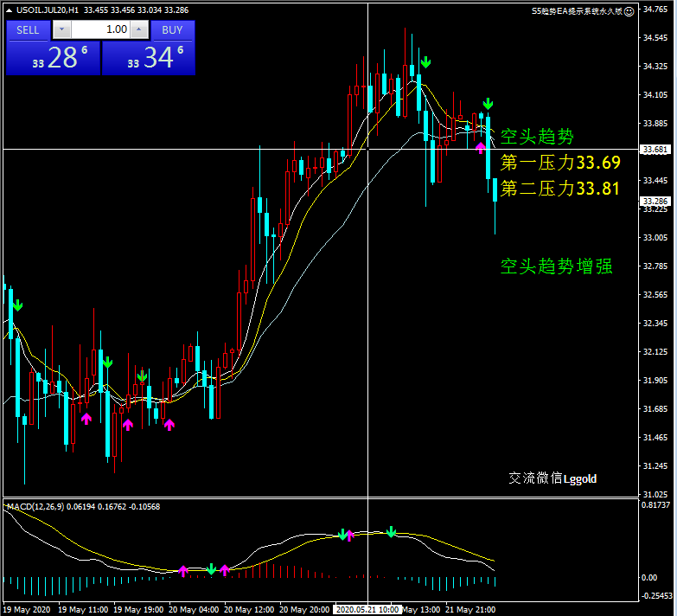This screenshot has height=616, width=677.
Task: Select the MACD(12,26,9) indicator label
Action: (x=33, y=506)
